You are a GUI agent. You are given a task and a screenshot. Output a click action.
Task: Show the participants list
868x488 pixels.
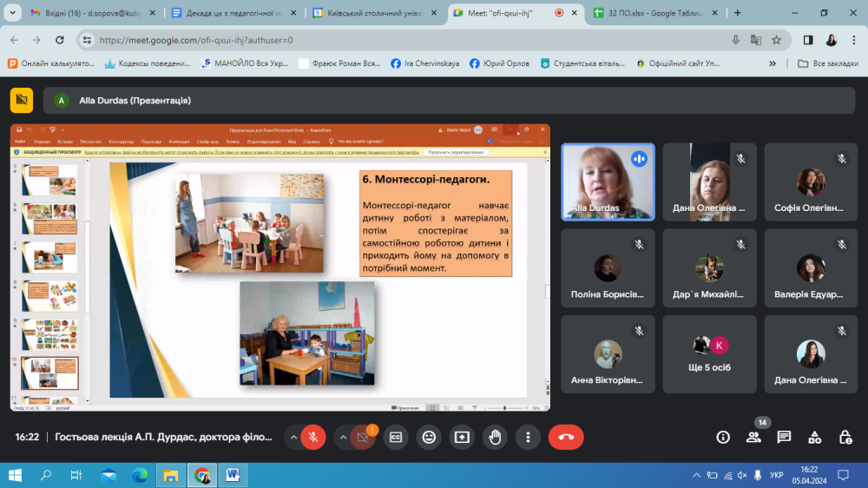point(753,437)
